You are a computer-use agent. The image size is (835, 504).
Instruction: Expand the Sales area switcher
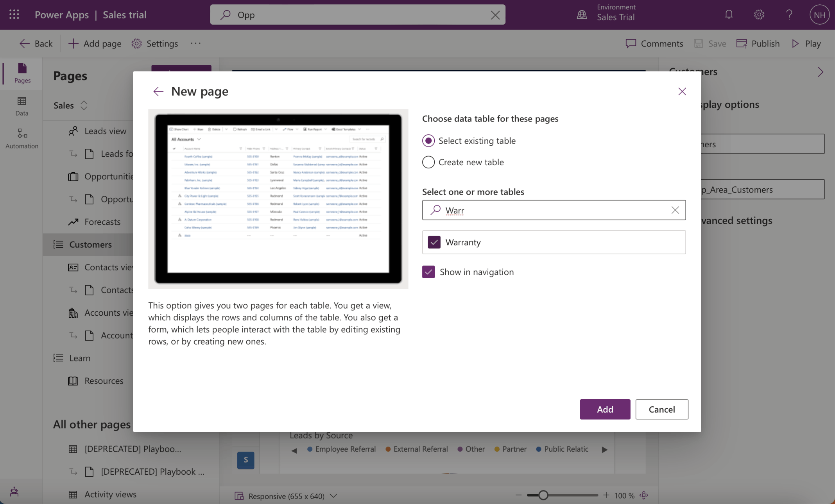(84, 105)
